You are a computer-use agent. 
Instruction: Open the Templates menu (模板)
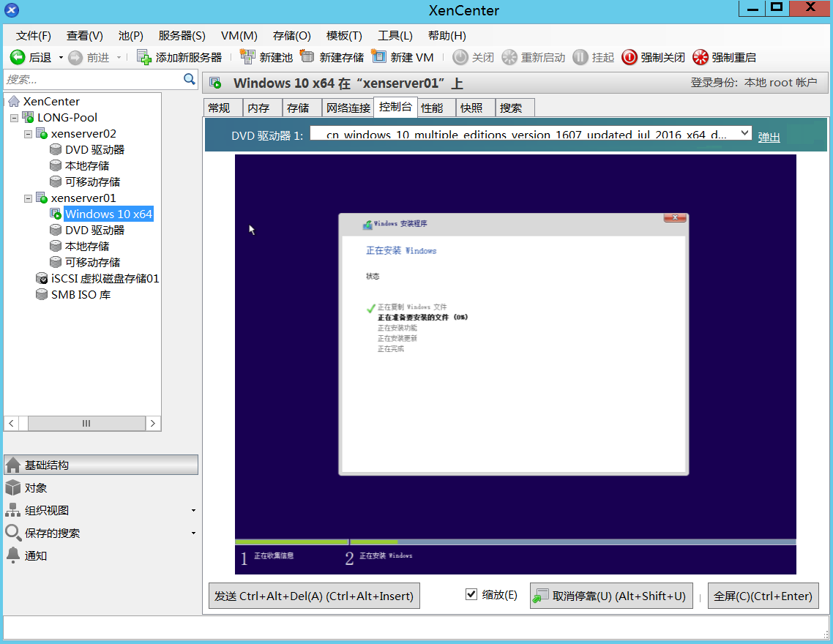click(344, 36)
